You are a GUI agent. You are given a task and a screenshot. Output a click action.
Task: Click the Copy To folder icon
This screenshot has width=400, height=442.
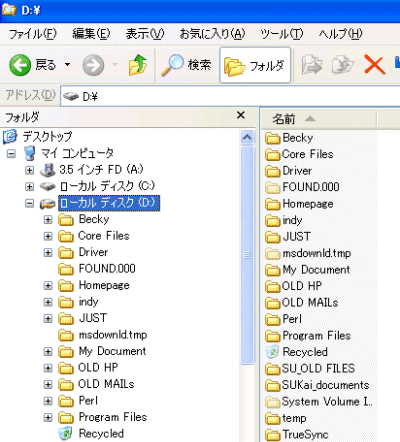pos(343,65)
